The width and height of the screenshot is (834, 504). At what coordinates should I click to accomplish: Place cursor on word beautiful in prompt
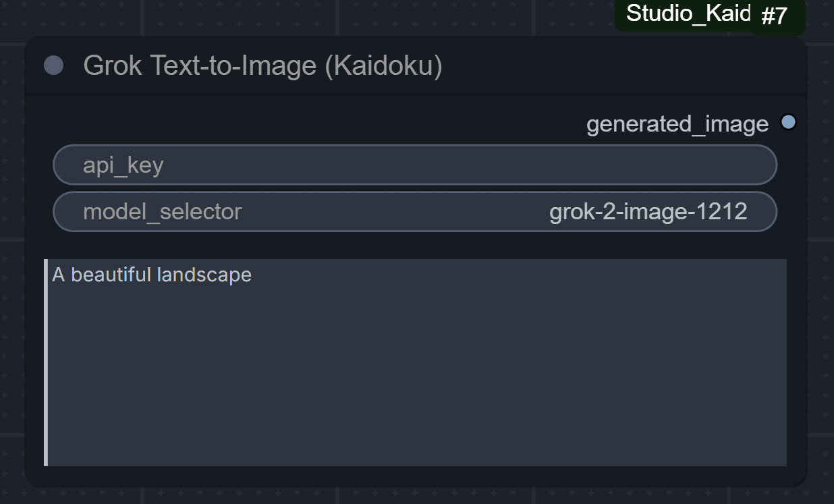(111, 275)
